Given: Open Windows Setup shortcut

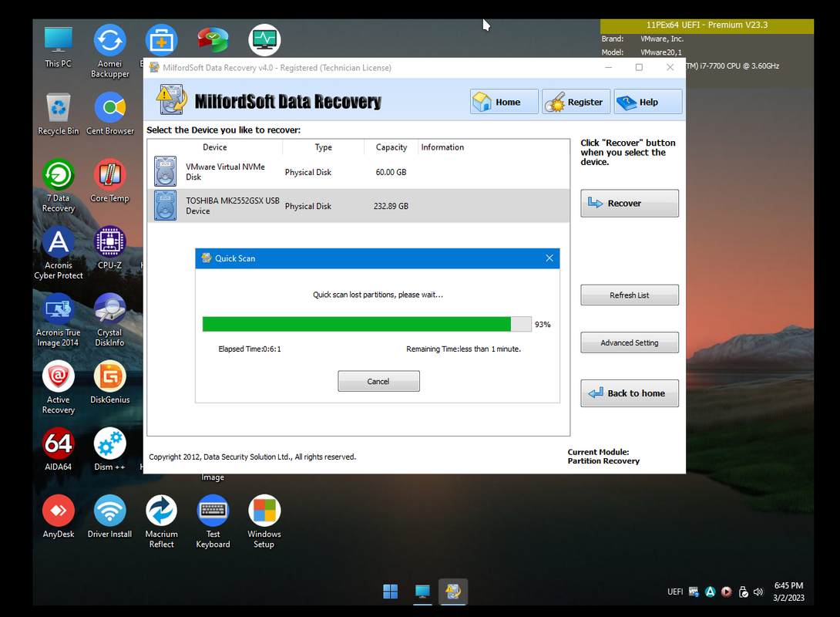Looking at the screenshot, I should (264, 521).
